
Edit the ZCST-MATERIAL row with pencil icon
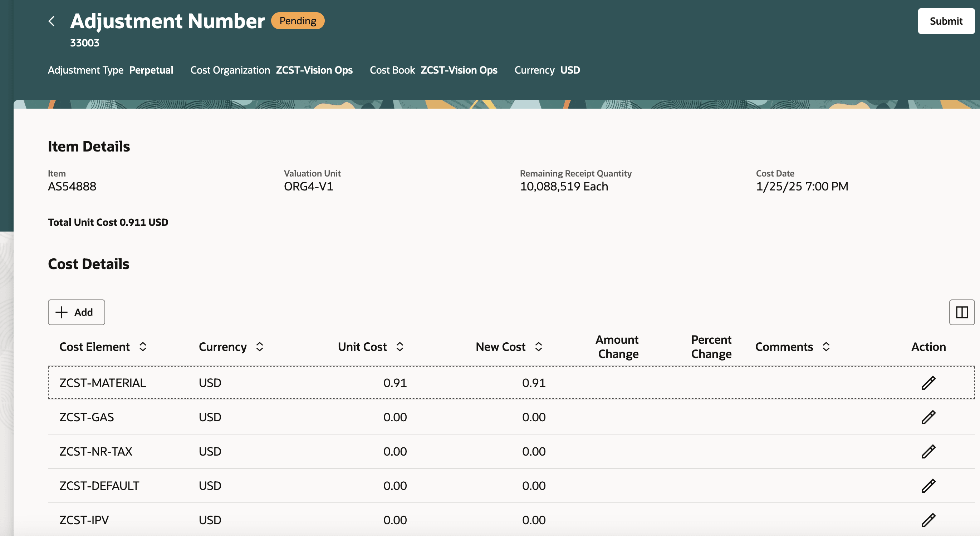tap(928, 383)
